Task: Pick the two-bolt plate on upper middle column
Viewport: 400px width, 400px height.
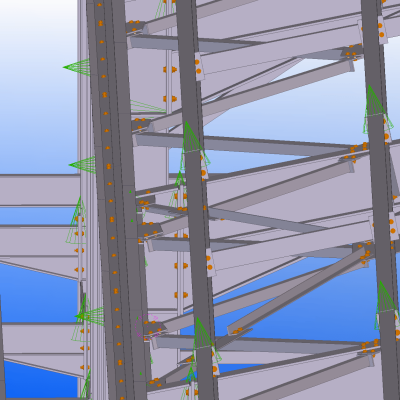Action: click(x=199, y=66)
